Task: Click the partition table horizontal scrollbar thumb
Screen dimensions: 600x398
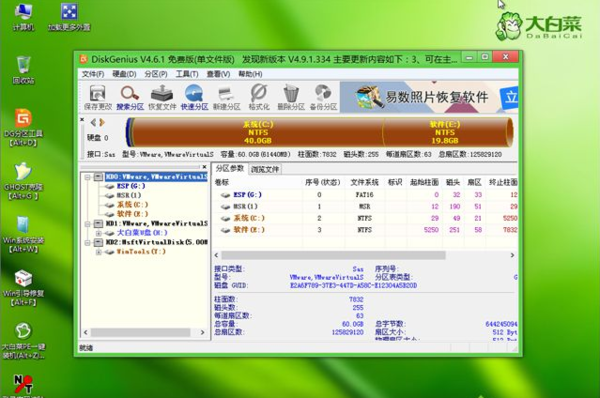Action: [333, 255]
